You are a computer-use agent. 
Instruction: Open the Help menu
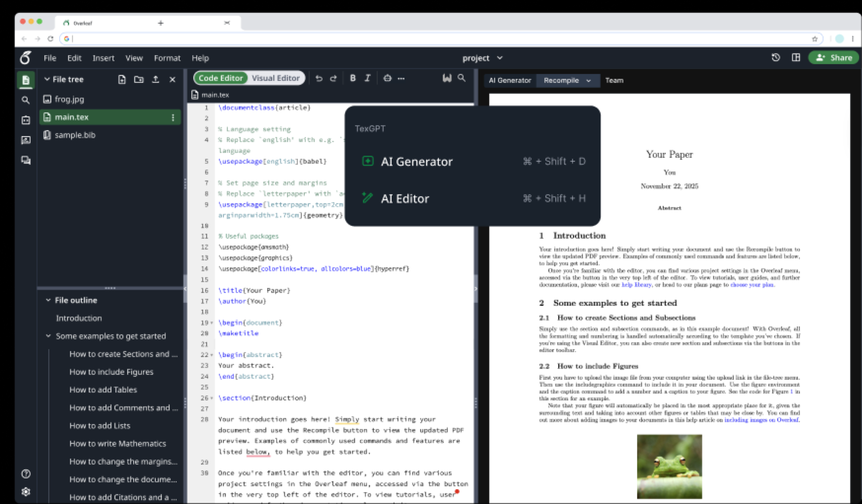tap(200, 58)
